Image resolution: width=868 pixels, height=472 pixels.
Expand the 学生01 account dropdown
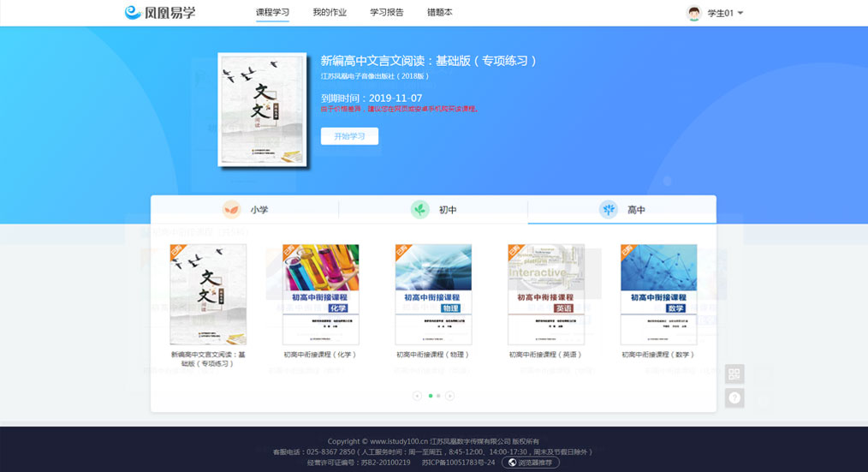(x=725, y=13)
